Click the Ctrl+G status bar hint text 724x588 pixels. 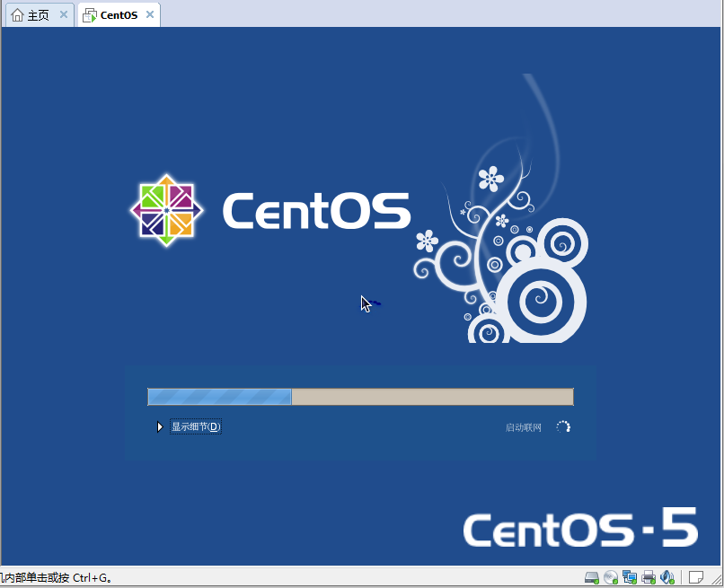click(56, 578)
